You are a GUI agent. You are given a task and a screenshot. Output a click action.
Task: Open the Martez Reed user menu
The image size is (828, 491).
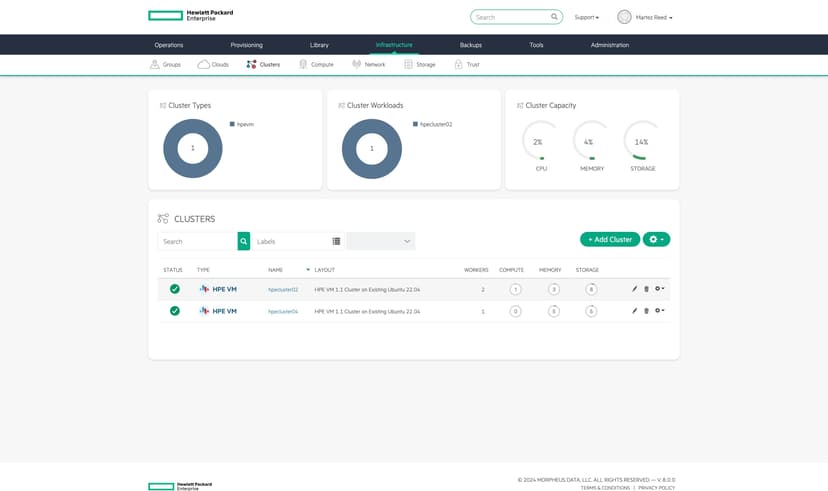click(654, 17)
